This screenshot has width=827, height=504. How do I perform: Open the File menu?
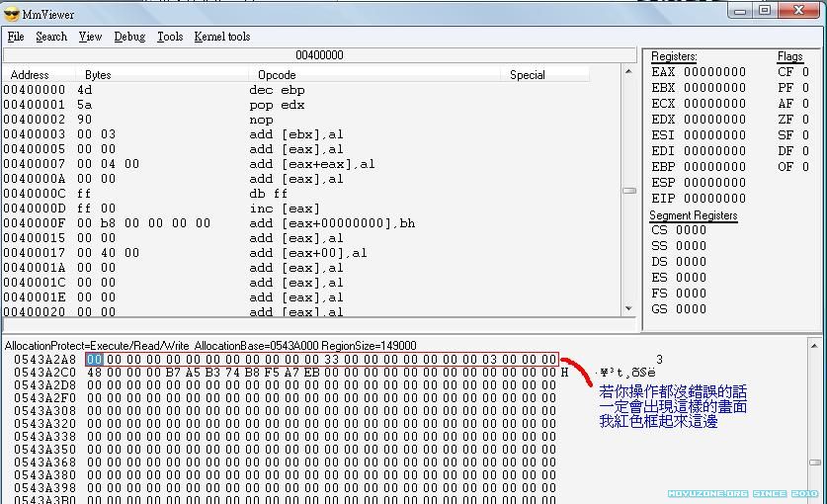coord(16,37)
